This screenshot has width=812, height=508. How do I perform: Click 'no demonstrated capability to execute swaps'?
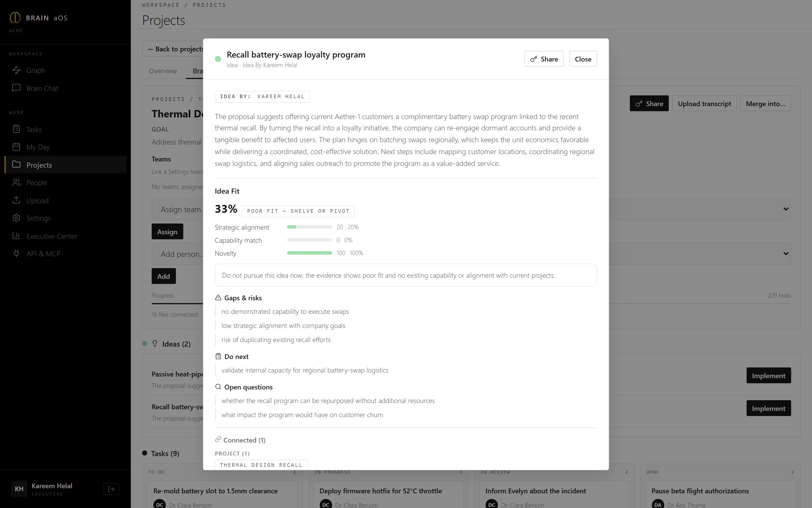[285, 312]
